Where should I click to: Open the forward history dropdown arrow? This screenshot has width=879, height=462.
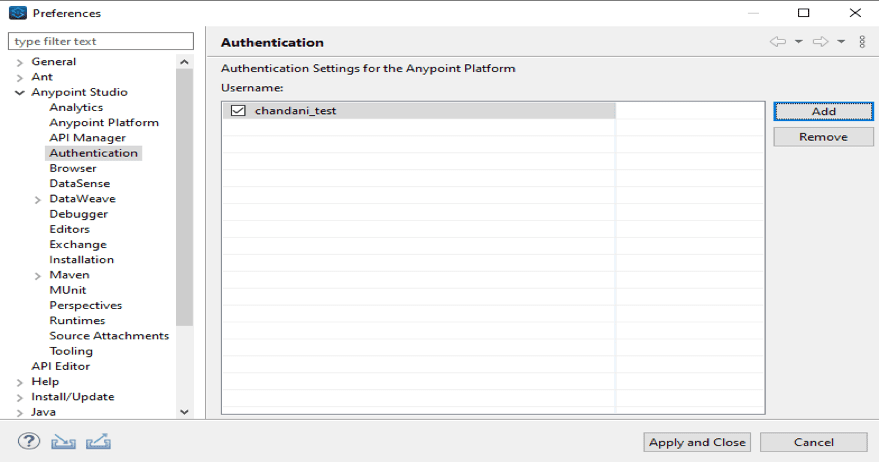pyautogui.click(x=841, y=41)
